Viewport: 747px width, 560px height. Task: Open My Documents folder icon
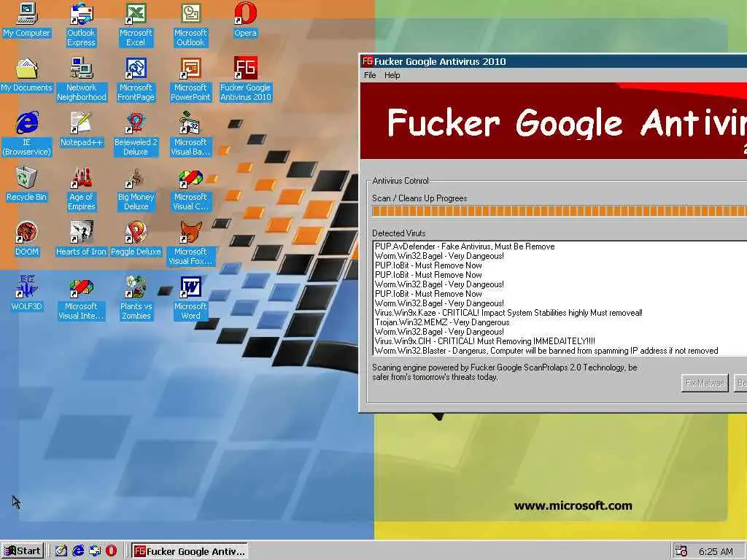coord(27,75)
